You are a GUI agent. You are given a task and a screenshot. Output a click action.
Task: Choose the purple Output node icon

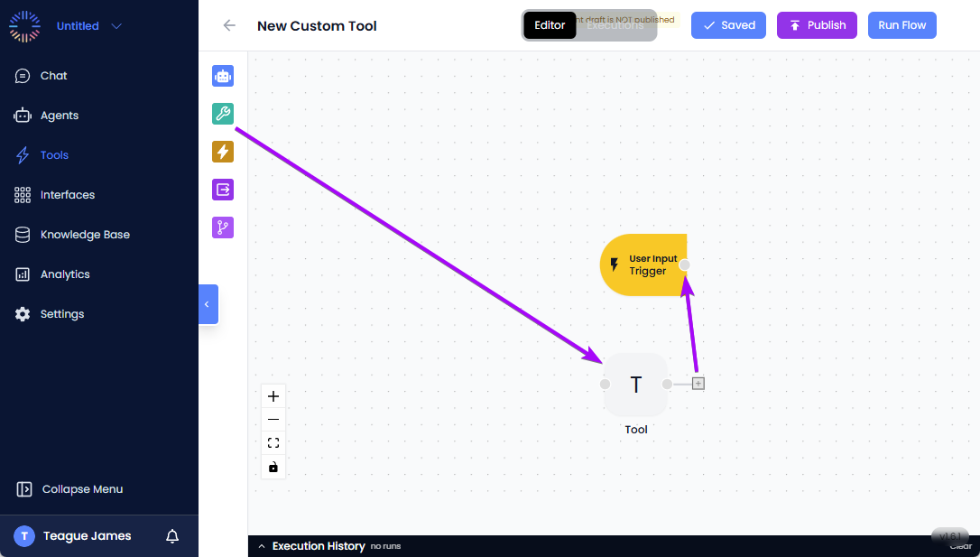(x=222, y=190)
